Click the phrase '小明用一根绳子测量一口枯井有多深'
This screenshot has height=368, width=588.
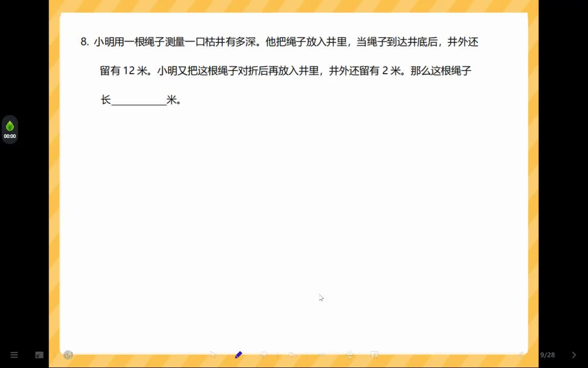(x=175, y=41)
